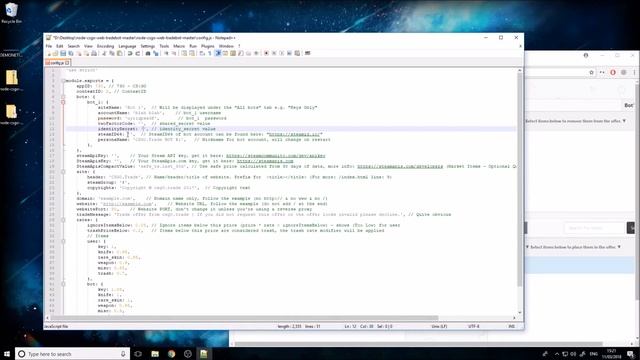This screenshot has width=640, height=360.
Task: Click the Close file toolbar icon
Action: (x=79, y=53)
